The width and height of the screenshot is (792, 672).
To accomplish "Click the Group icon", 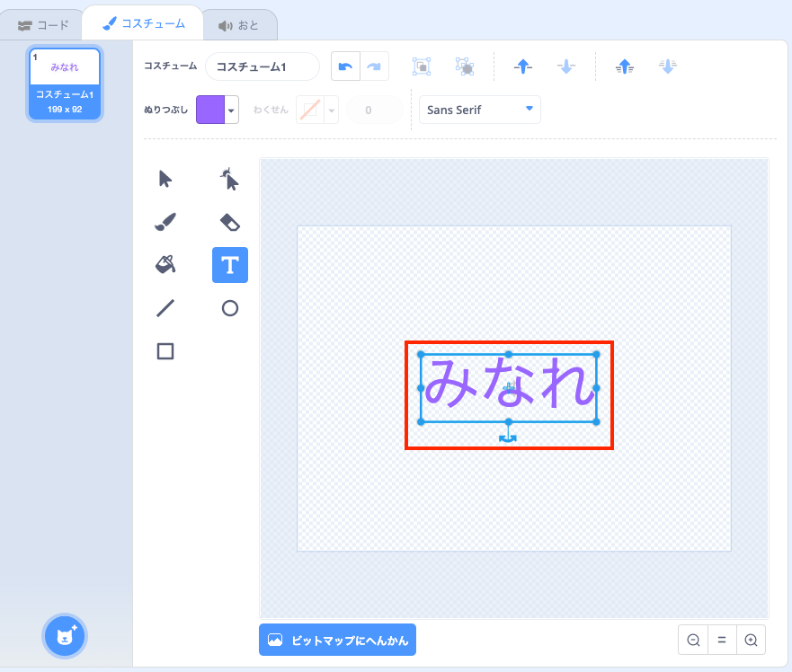I will (x=422, y=66).
